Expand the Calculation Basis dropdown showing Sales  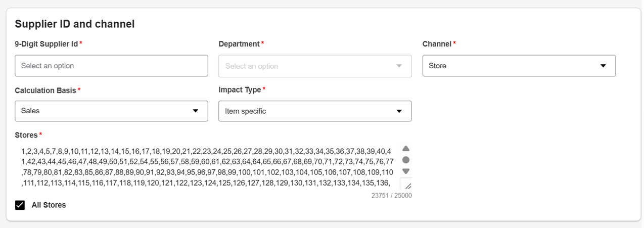click(x=104, y=111)
